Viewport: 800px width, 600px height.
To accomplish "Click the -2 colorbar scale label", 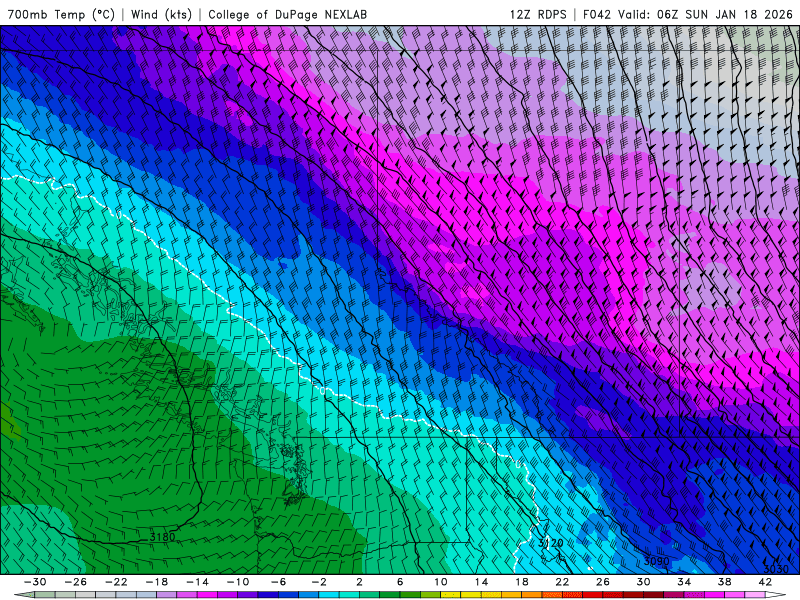I will pos(319,582).
